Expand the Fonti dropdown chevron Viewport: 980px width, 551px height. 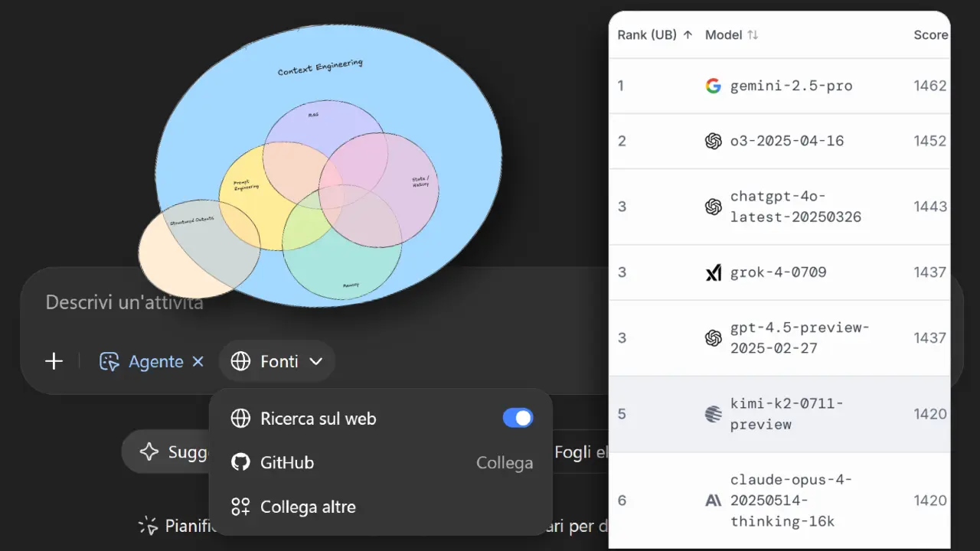coord(315,361)
